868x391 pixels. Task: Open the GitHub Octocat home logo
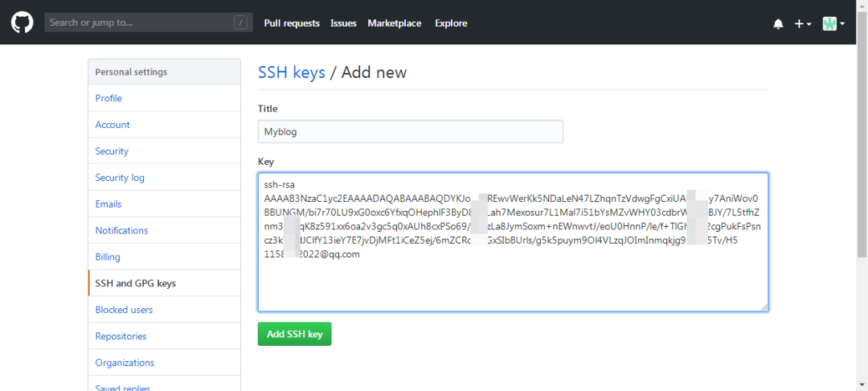pyautogui.click(x=23, y=23)
